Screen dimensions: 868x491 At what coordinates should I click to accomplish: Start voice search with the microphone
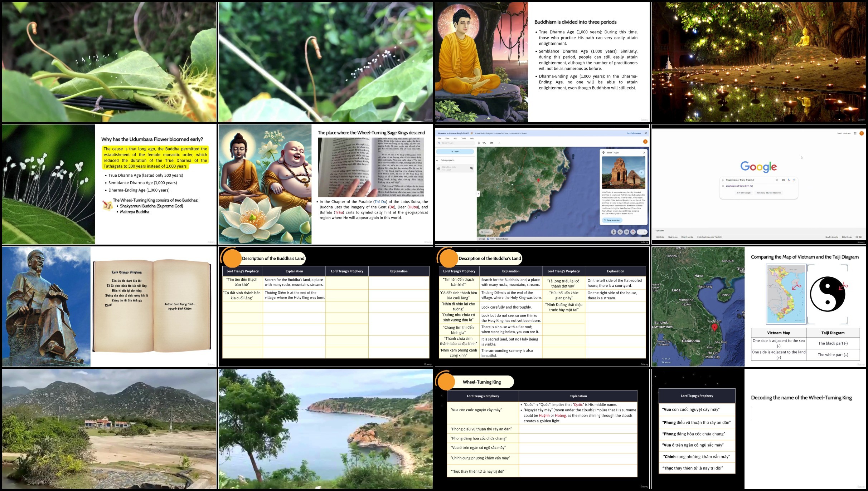click(x=789, y=180)
